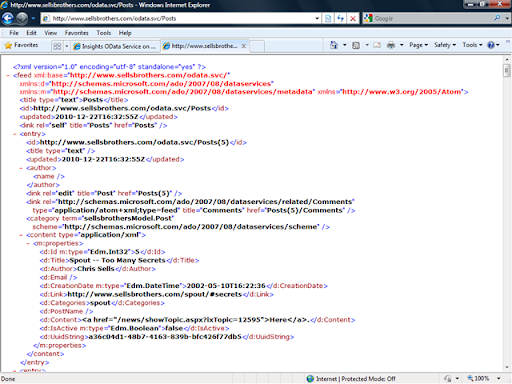Click the red Stop loading icon

tap(353, 18)
